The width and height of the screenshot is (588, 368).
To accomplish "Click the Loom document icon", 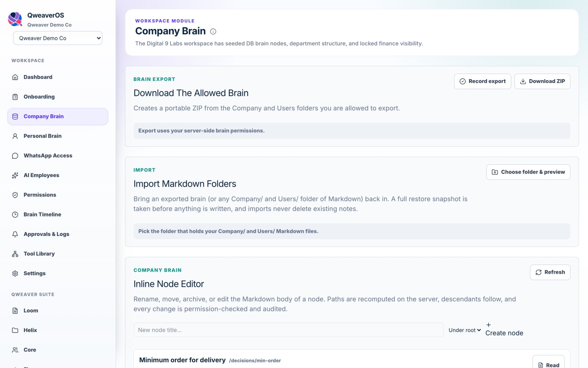I will click(x=15, y=311).
